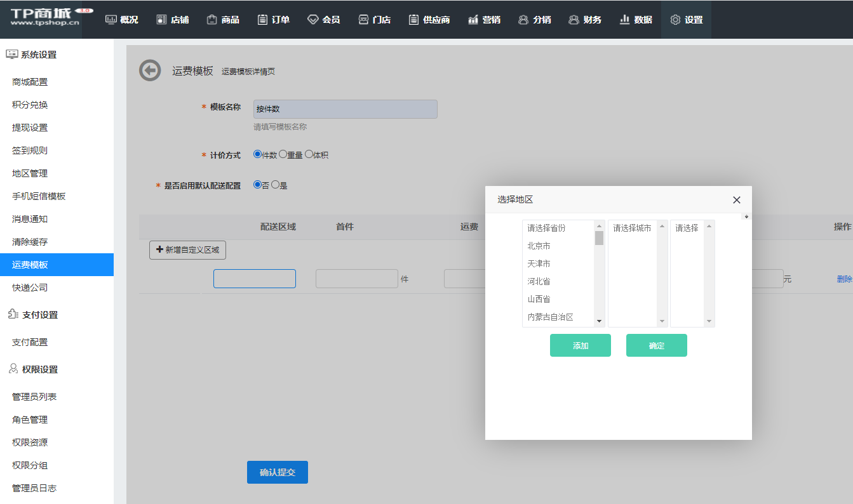Open the 店铺 store icon in navbar
853x504 pixels.
tap(161, 20)
